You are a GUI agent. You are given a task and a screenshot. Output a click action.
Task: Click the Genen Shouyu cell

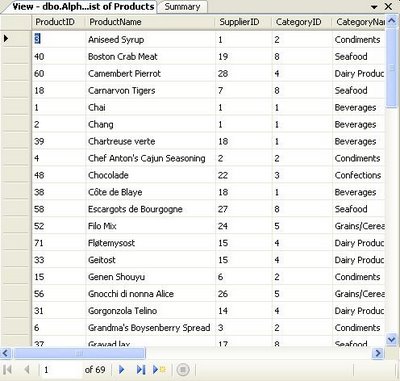[x=150, y=277]
